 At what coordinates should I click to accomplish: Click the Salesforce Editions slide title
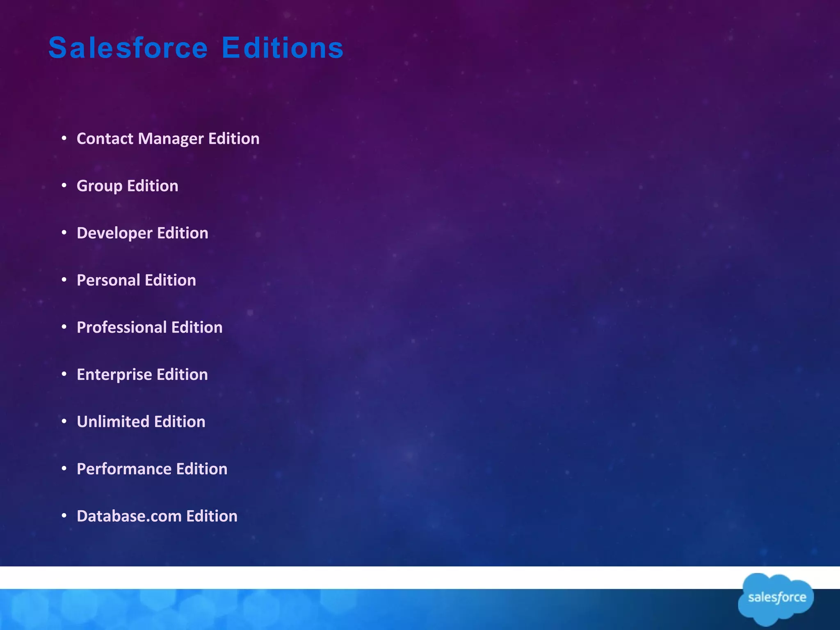(196, 48)
